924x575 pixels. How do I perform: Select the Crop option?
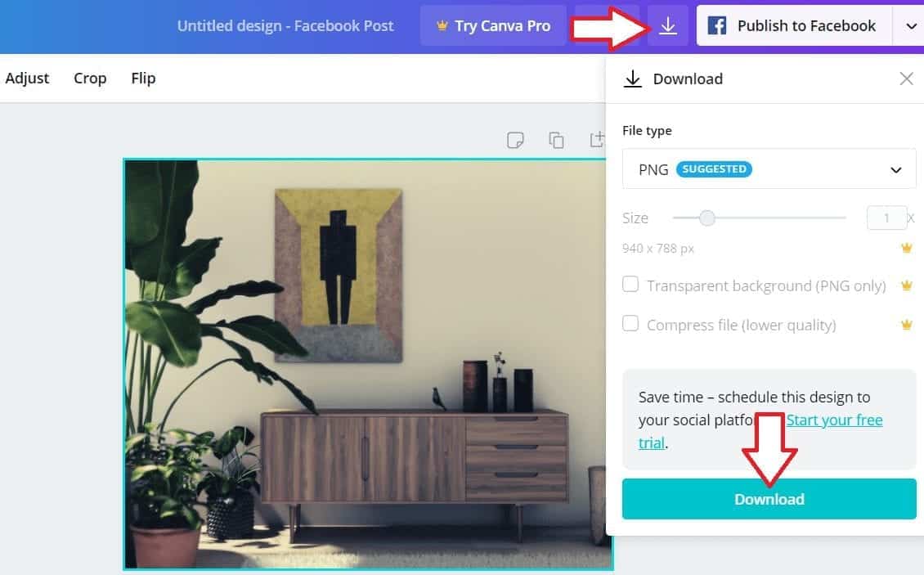90,79
